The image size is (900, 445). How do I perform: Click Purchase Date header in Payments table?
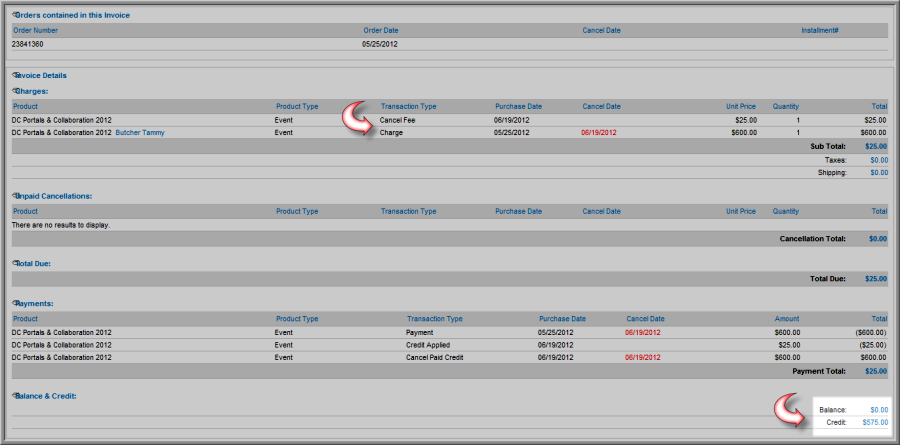click(562, 319)
